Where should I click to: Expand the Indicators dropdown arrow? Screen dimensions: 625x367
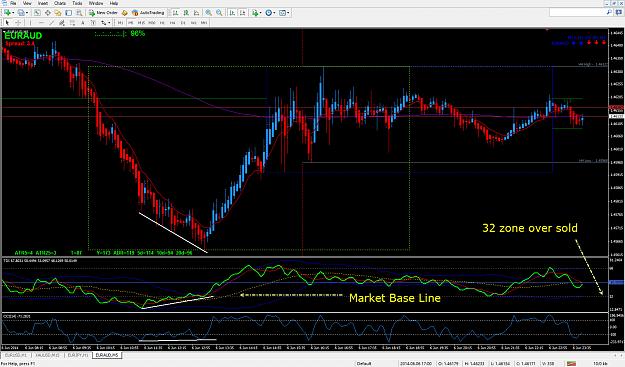261,13
